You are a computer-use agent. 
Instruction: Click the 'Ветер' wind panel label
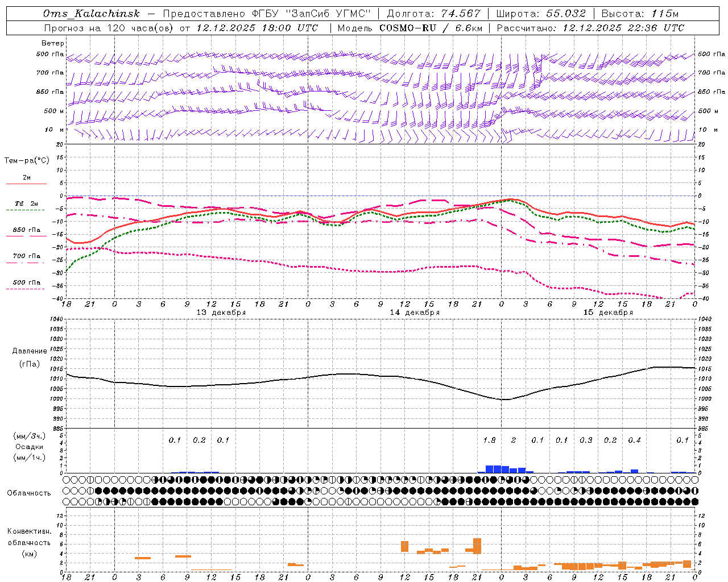pos(53,43)
